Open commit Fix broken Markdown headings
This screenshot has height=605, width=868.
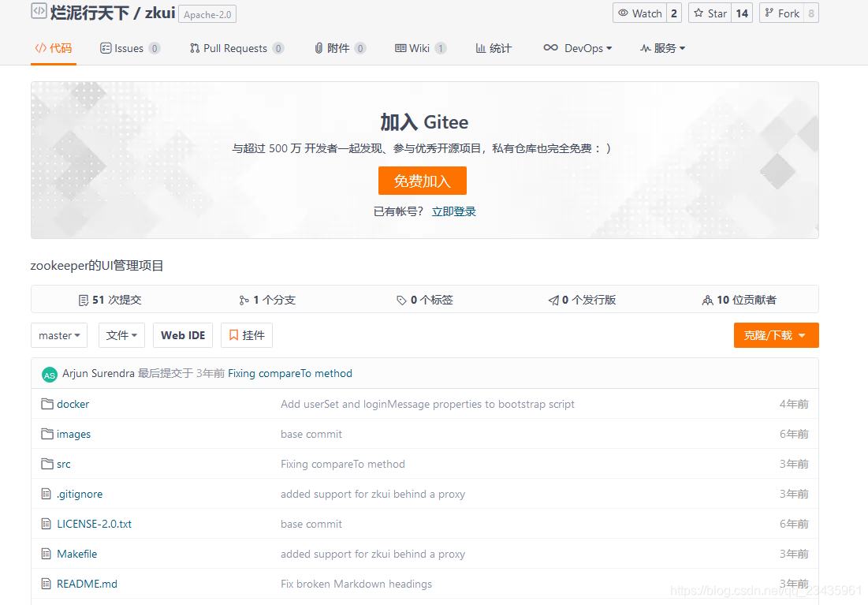pyautogui.click(x=356, y=584)
